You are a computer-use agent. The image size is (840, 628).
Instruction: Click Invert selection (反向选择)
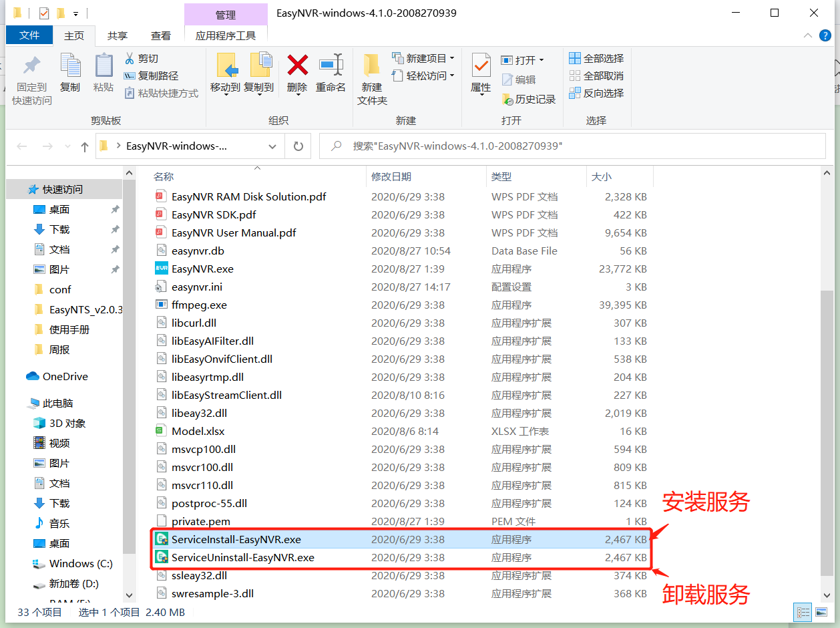pos(596,93)
